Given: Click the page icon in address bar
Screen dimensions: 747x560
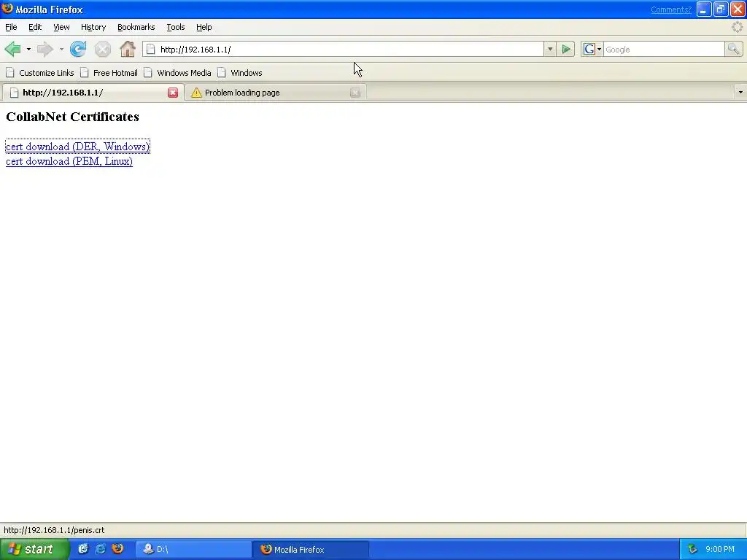Looking at the screenshot, I should pyautogui.click(x=150, y=49).
